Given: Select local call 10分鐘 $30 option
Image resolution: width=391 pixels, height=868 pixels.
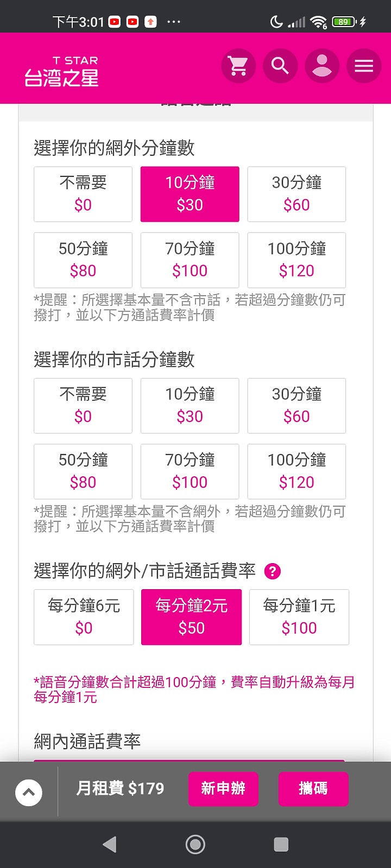Looking at the screenshot, I should tap(190, 406).
